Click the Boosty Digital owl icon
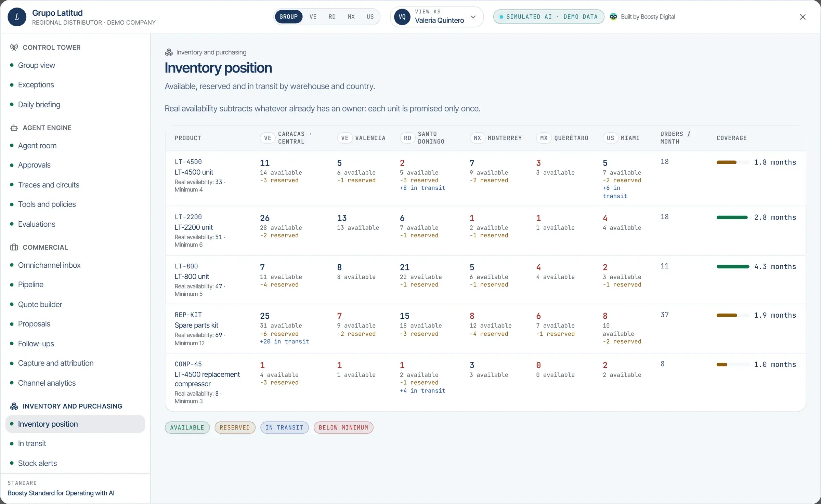 pos(613,17)
